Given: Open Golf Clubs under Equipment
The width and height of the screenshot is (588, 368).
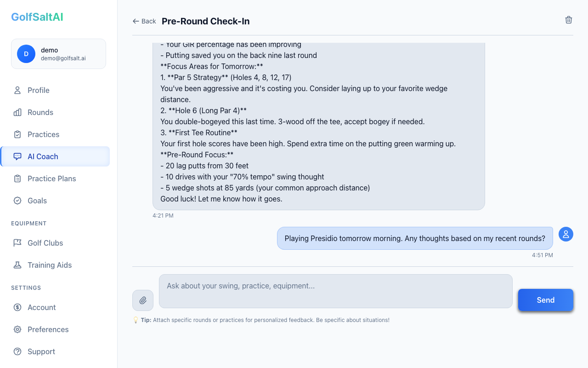Looking at the screenshot, I should point(45,243).
